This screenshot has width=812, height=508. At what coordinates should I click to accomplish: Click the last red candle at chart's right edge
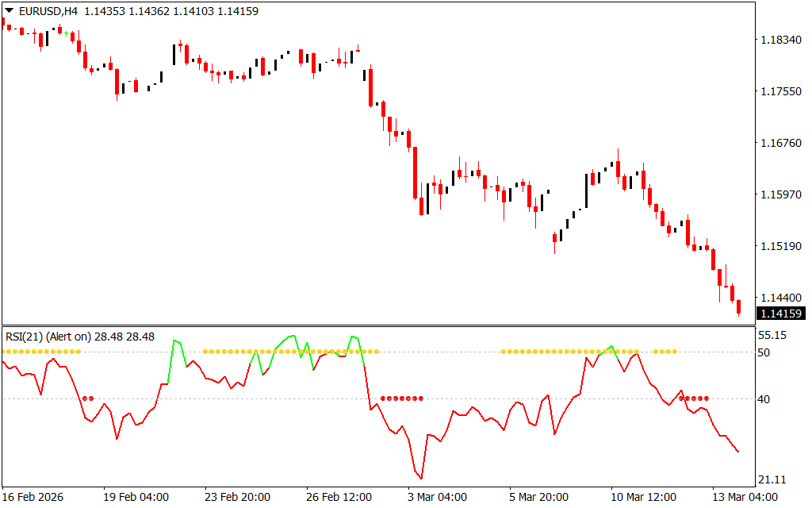[738, 307]
